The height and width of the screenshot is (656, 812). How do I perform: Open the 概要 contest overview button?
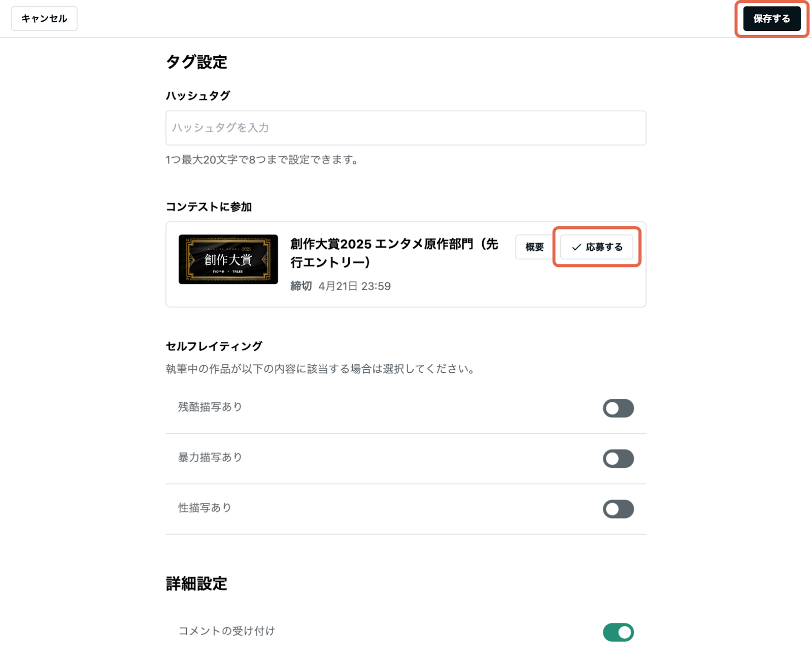point(534,247)
